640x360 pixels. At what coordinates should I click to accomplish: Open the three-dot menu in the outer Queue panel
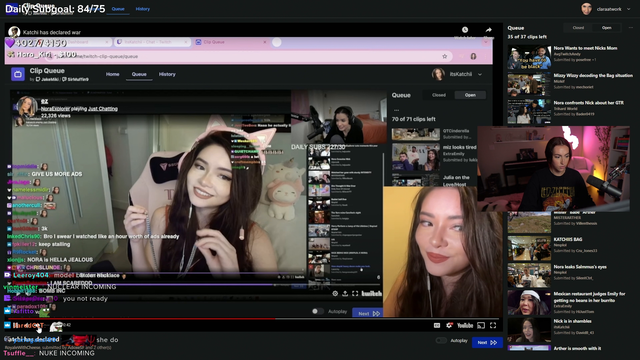point(631,28)
